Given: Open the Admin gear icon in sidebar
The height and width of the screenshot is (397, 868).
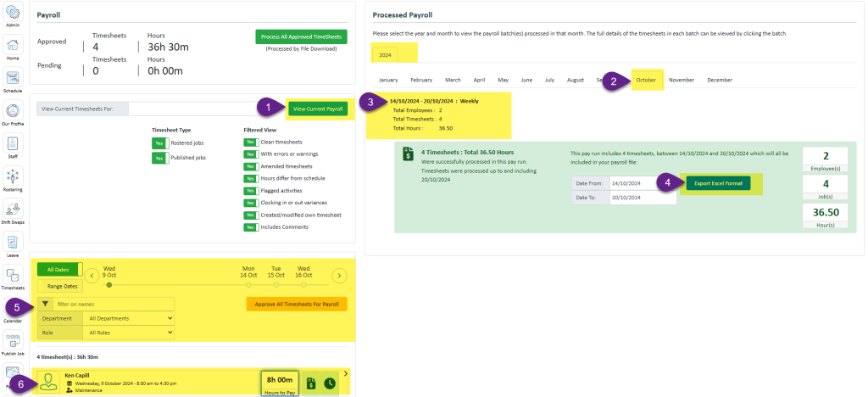Looking at the screenshot, I should click(x=14, y=12).
